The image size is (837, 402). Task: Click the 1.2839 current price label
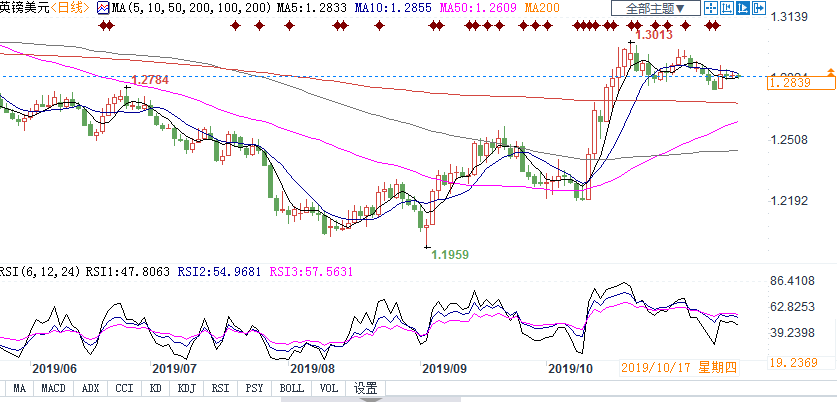[788, 84]
